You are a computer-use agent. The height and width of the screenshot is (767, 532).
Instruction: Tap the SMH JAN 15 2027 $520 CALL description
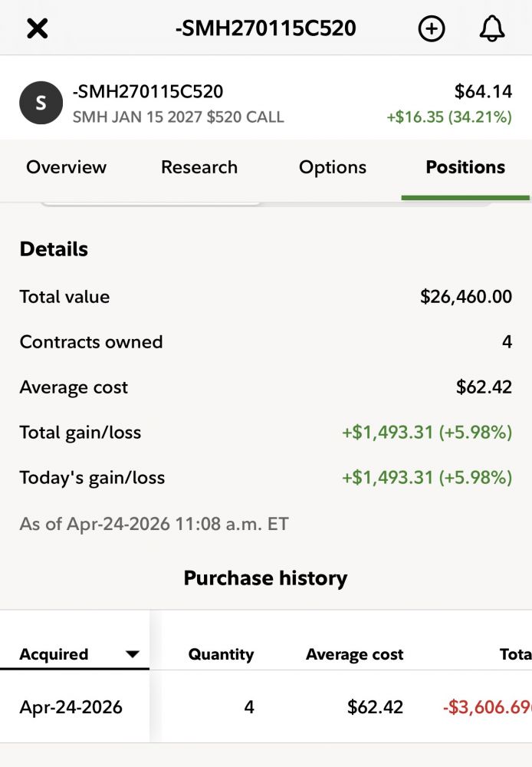pyautogui.click(x=178, y=117)
